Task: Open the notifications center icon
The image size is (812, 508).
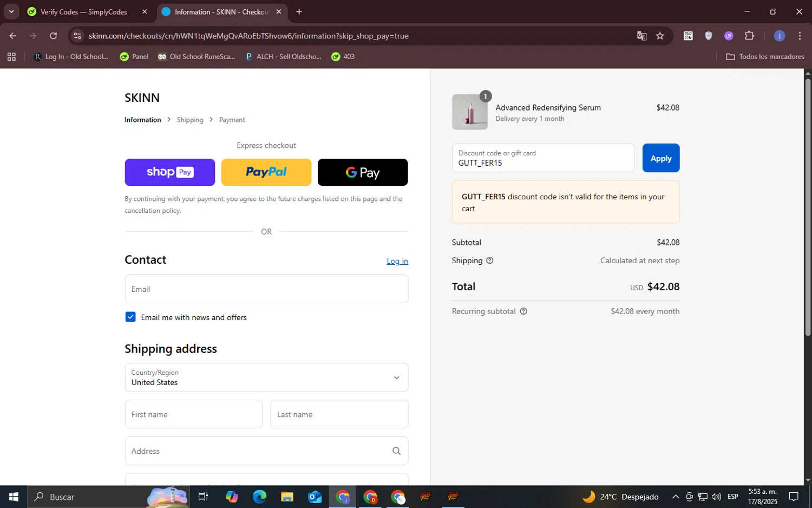Action: [x=794, y=497]
